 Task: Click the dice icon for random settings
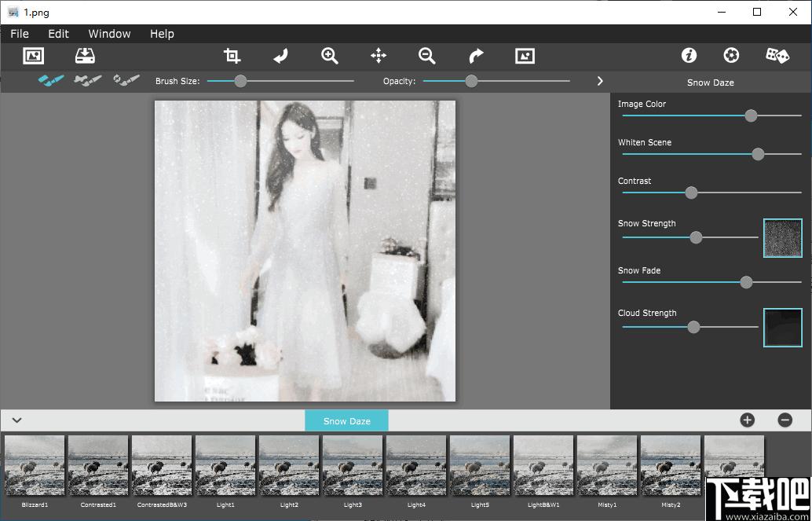[777, 56]
